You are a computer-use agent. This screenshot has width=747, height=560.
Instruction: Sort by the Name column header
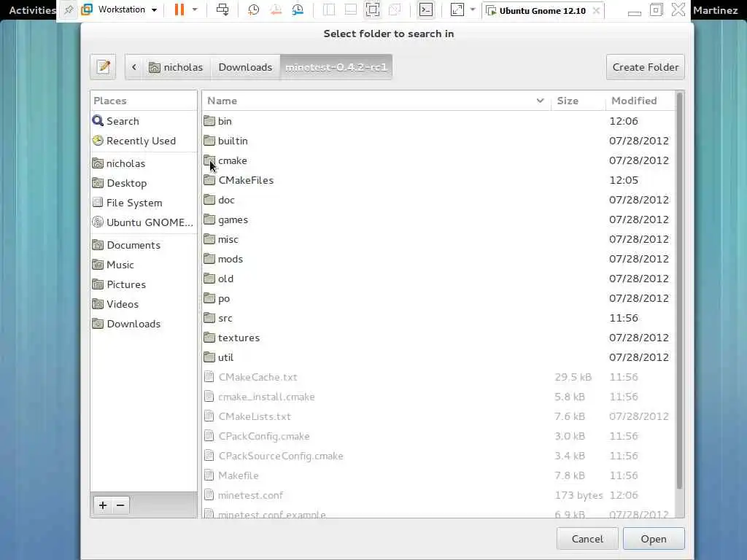pyautogui.click(x=376, y=101)
